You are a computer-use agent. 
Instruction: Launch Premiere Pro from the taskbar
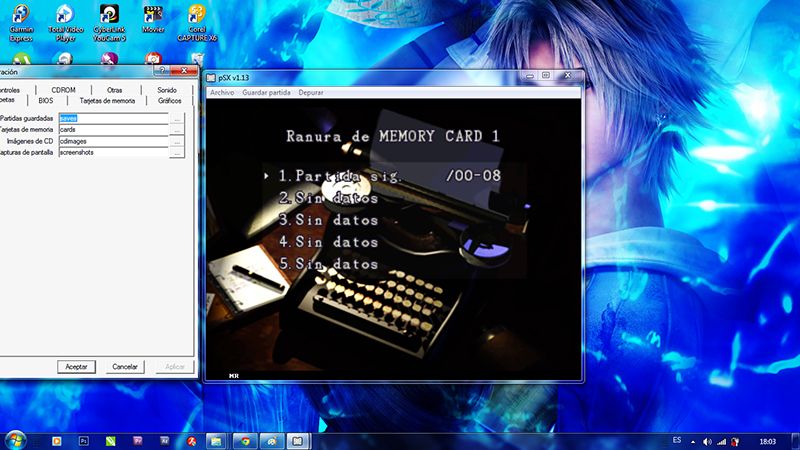pyautogui.click(x=138, y=441)
